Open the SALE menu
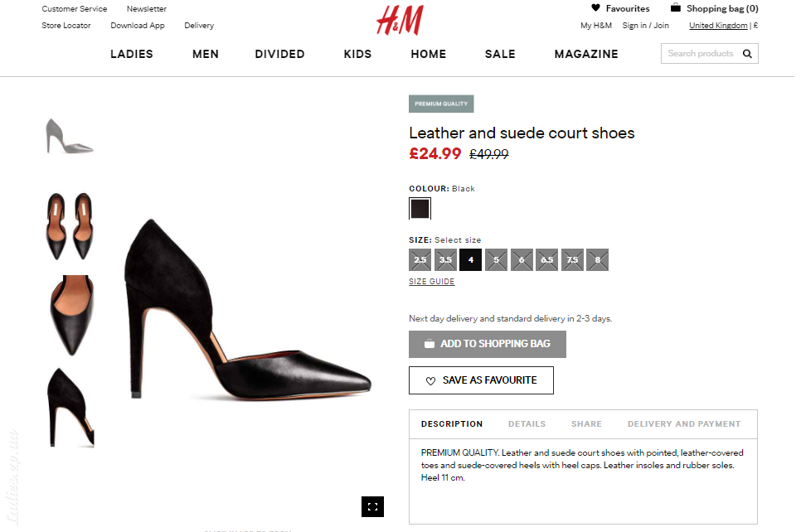 500,54
